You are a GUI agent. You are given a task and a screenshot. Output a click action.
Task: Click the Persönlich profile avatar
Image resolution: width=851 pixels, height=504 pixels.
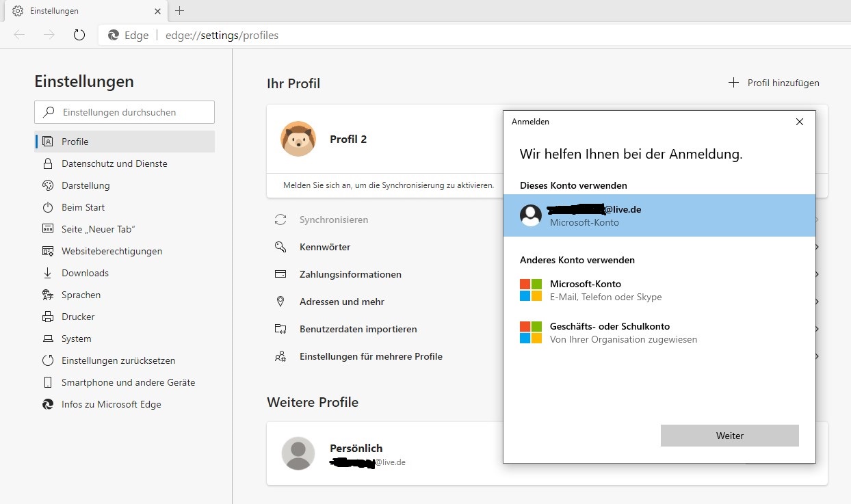point(298,453)
